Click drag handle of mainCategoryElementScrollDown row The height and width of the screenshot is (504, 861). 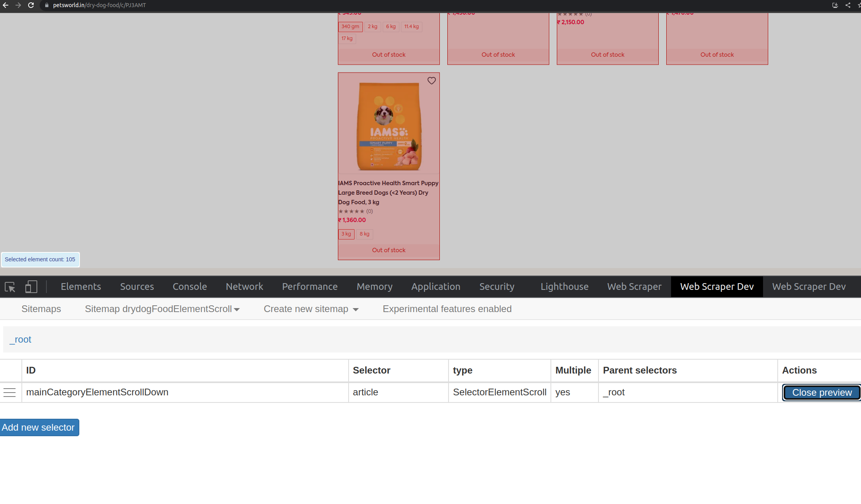10,393
